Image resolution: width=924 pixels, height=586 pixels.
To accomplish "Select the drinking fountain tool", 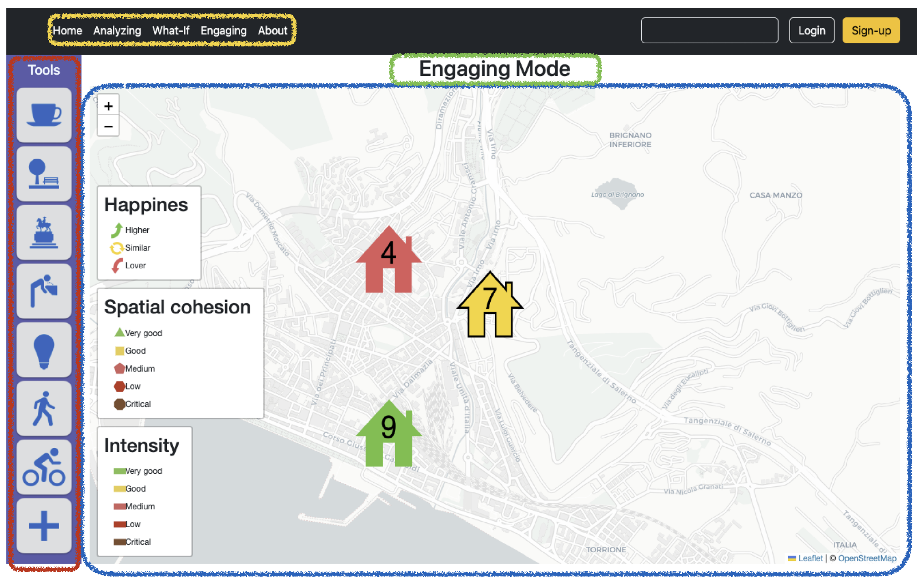I will [44, 291].
